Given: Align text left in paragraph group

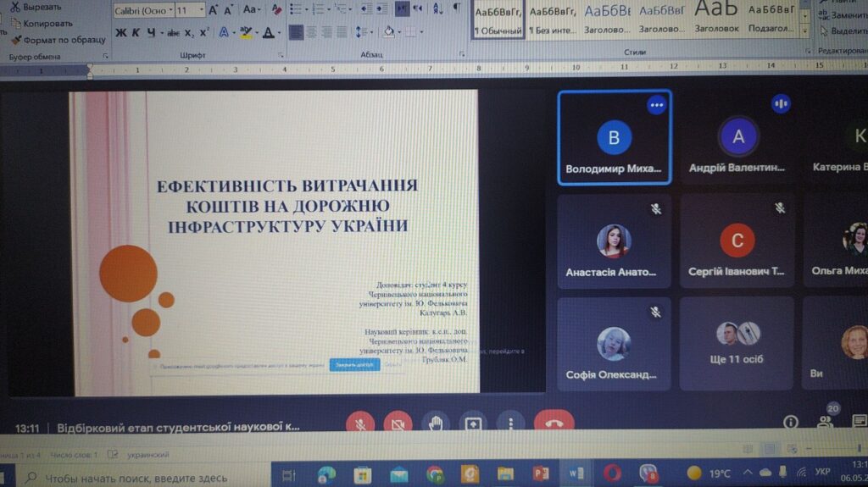Looking at the screenshot, I should pos(296,32).
